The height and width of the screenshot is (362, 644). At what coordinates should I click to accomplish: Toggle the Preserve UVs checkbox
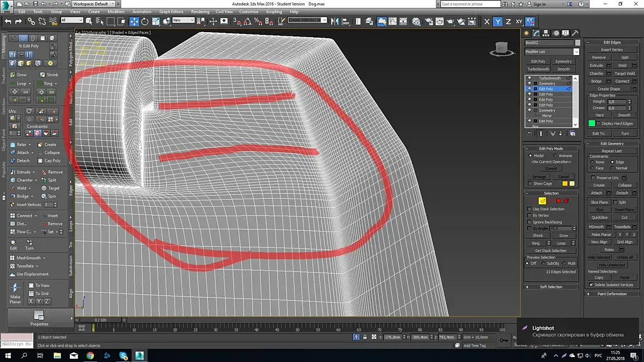593,177
